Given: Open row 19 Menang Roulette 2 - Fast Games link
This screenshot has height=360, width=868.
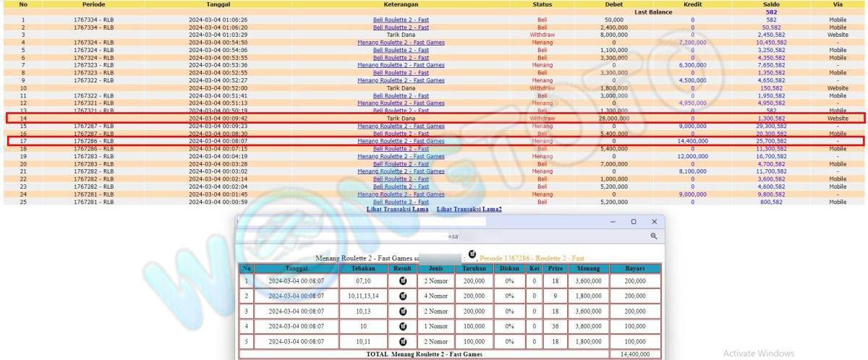Looking at the screenshot, I should [x=401, y=156].
